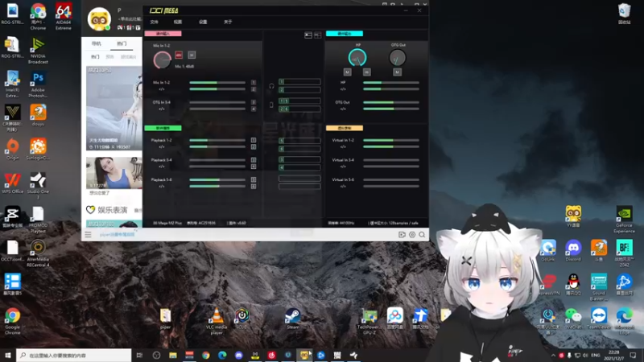Switch to the first layout view icon

tap(308, 35)
